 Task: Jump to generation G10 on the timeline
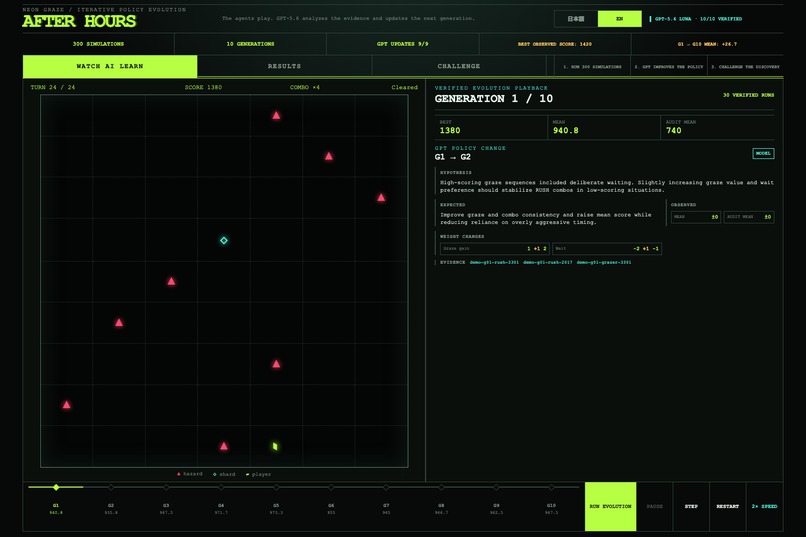pos(551,499)
